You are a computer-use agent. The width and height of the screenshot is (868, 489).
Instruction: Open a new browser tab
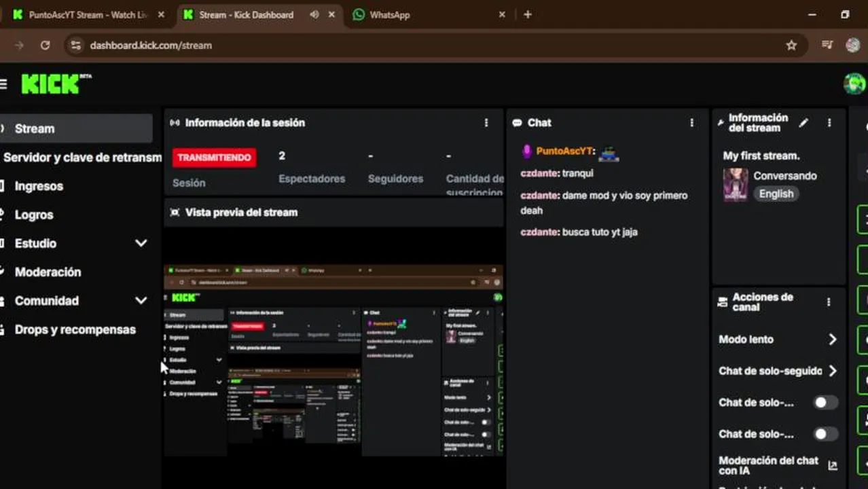(x=528, y=14)
